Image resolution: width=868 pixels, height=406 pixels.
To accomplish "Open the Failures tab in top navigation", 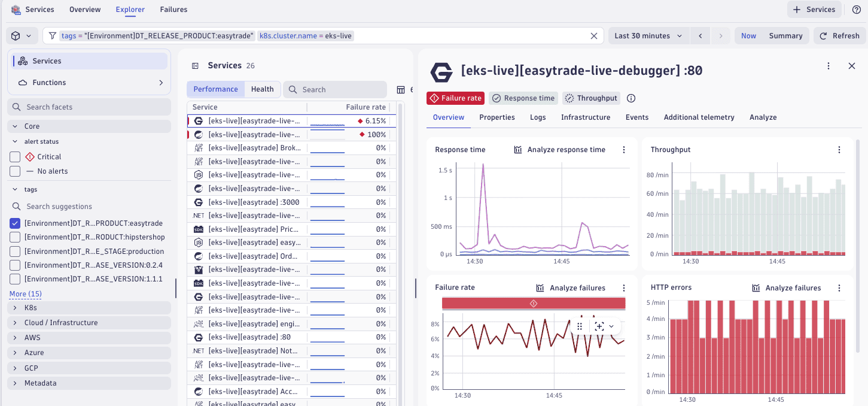I will (173, 10).
